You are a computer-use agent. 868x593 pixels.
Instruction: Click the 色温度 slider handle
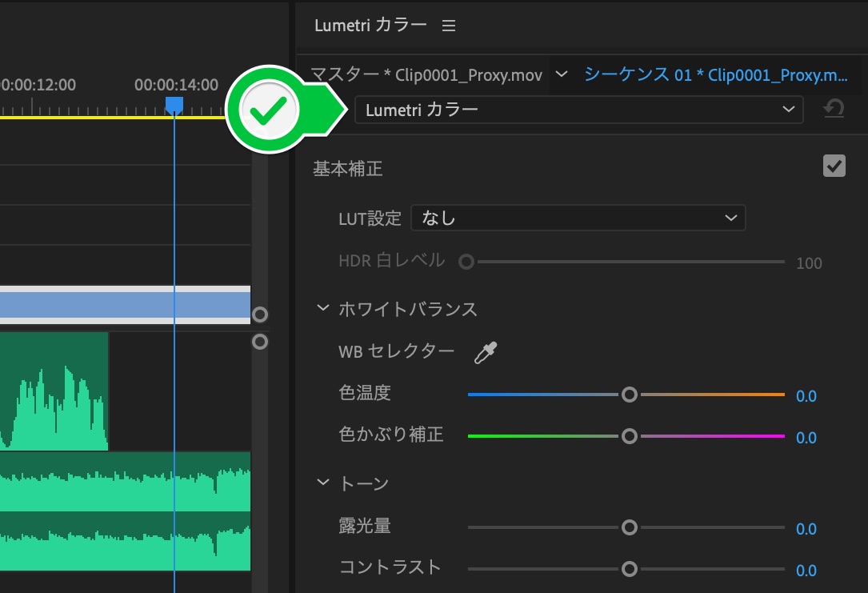pos(630,394)
